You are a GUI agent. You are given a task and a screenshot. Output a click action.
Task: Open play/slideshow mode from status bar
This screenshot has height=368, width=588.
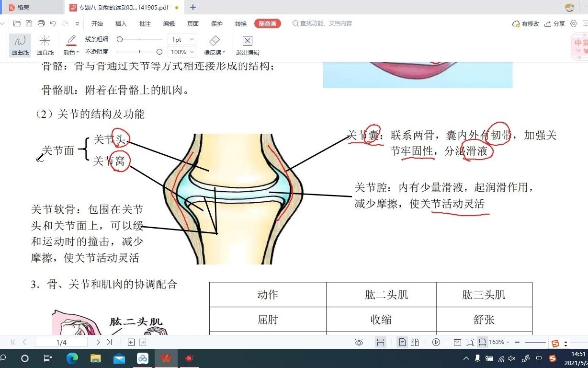436,342
